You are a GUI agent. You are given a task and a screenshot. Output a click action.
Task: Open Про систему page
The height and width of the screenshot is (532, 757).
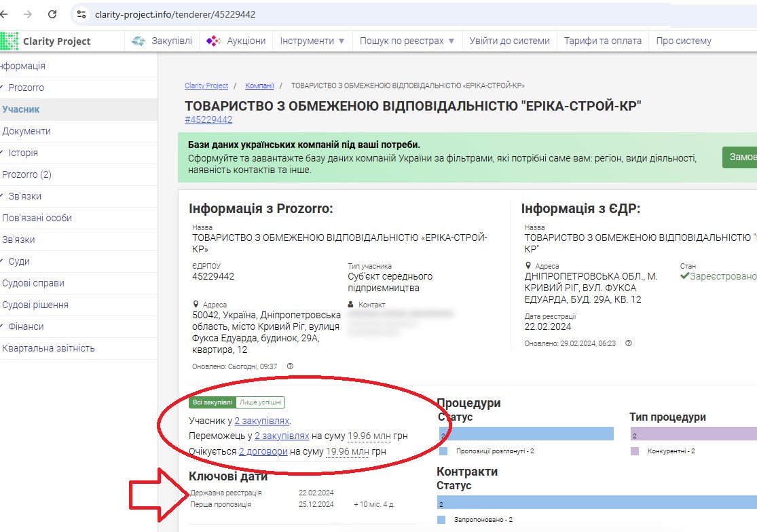(684, 41)
